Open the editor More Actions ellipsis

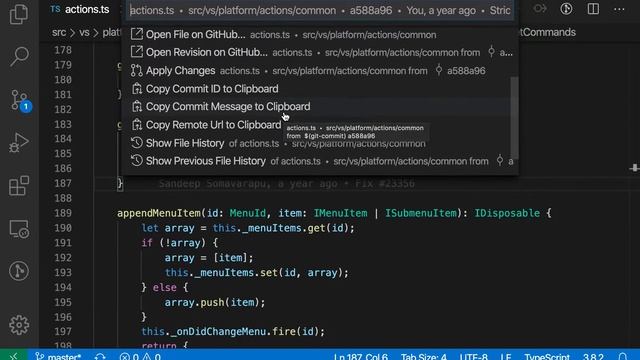click(619, 9)
